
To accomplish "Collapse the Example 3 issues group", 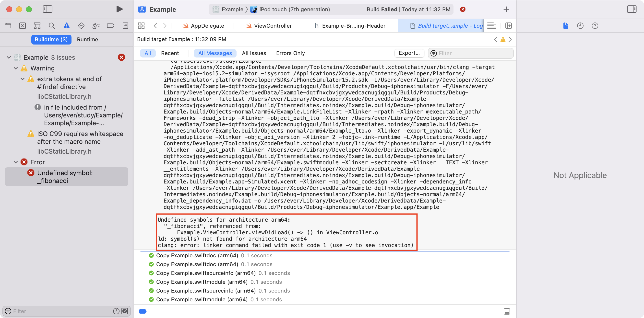I will 9,57.
